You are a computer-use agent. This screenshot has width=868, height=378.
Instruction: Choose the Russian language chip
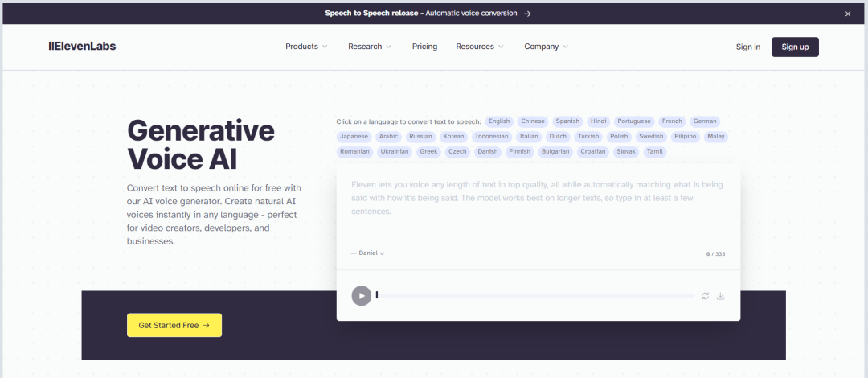coord(420,137)
